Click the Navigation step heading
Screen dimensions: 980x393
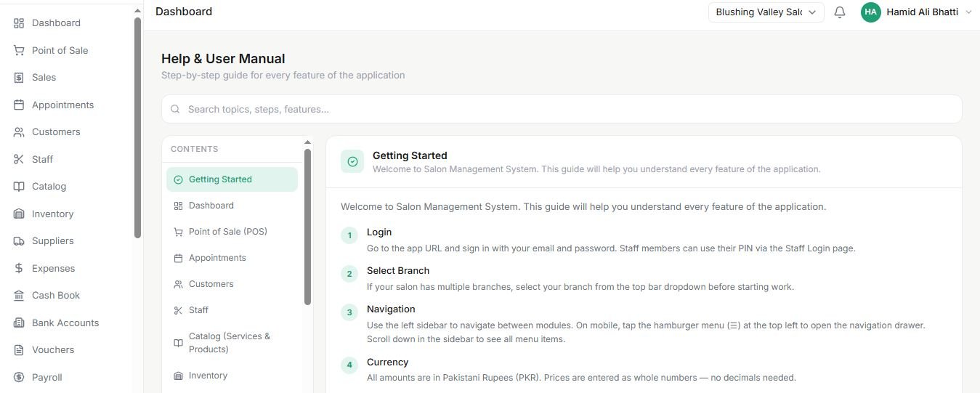pos(391,309)
